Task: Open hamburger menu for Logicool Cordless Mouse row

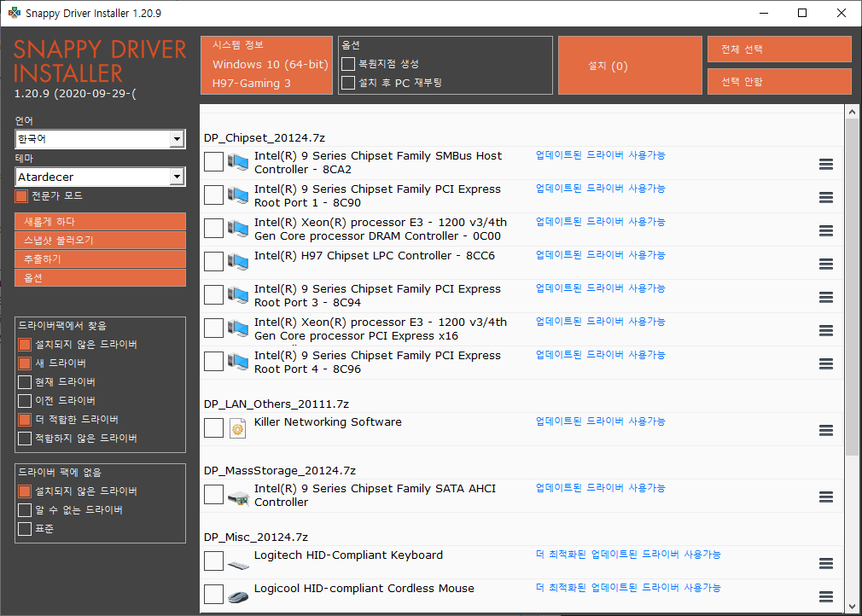Action: pos(825,596)
